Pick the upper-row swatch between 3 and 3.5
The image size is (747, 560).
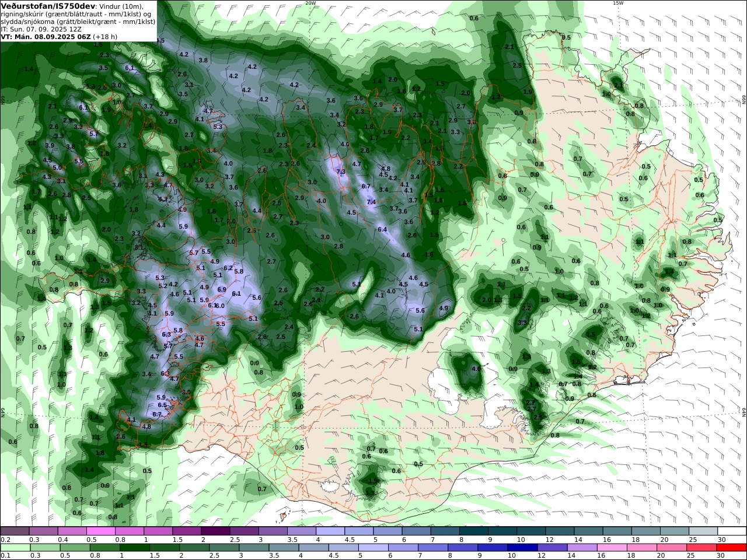point(273,531)
